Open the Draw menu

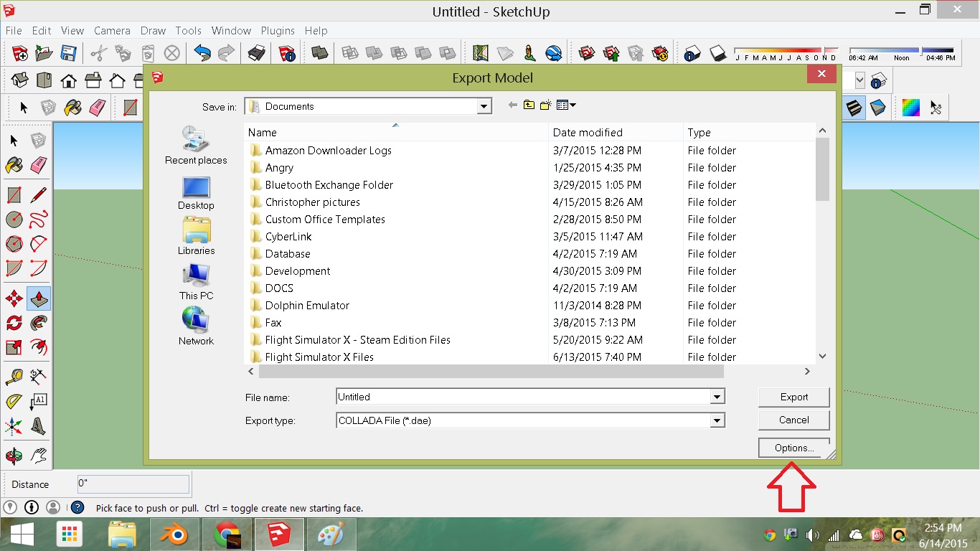pos(153,31)
